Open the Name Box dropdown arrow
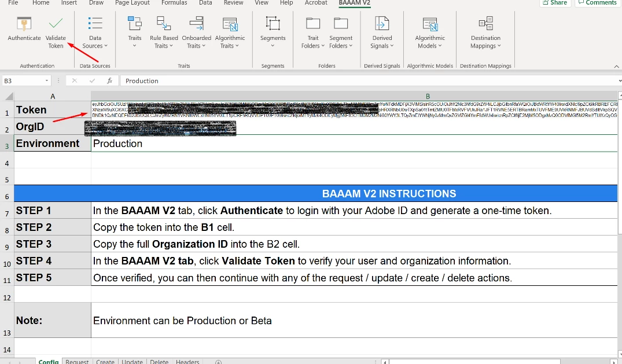The width and height of the screenshot is (622, 364). pyautogui.click(x=46, y=80)
